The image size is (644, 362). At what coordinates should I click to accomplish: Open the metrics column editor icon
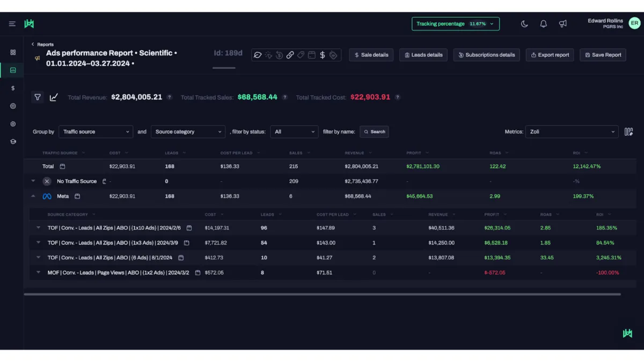pyautogui.click(x=628, y=131)
